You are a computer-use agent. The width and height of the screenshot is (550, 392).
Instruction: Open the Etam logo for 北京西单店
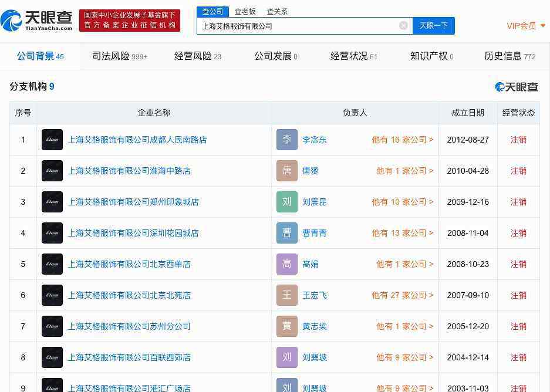point(52,264)
